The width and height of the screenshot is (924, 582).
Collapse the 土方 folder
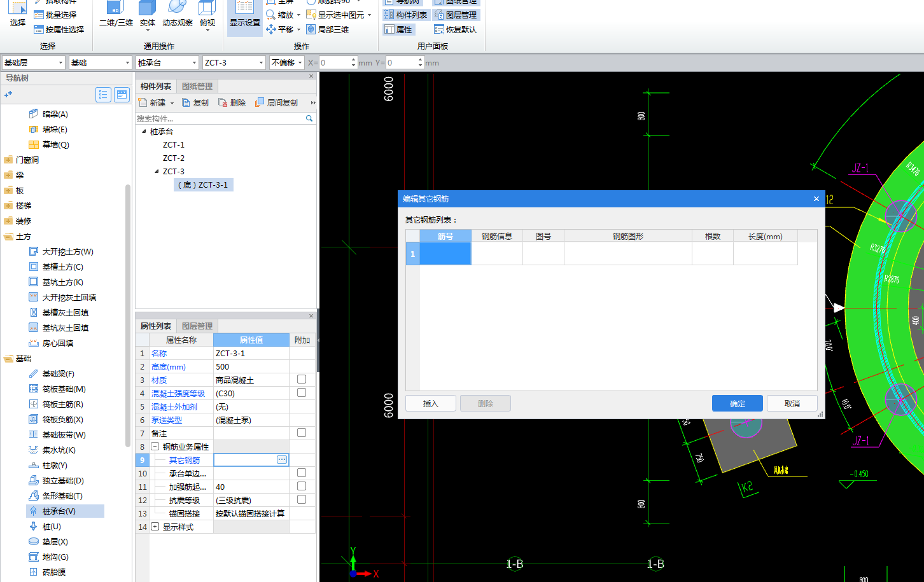click(x=8, y=236)
